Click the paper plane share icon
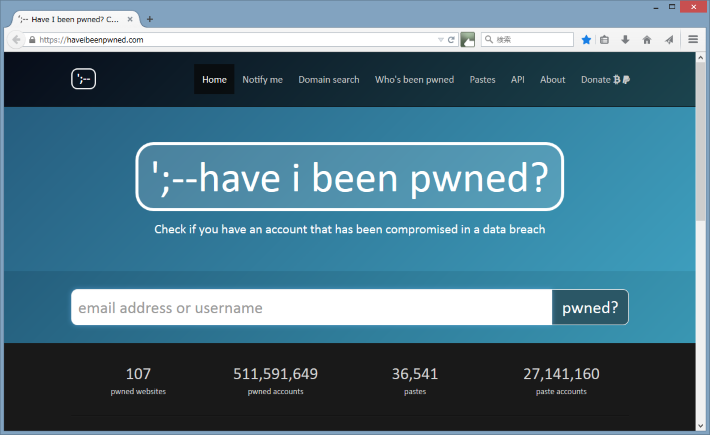Viewport: 710px width, 435px height. coord(669,40)
